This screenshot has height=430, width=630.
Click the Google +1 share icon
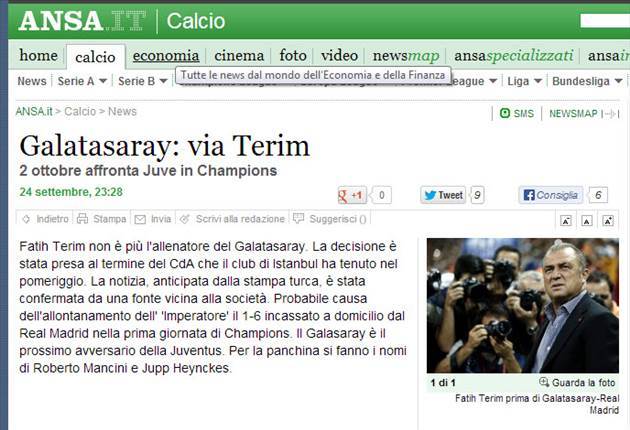click(352, 195)
